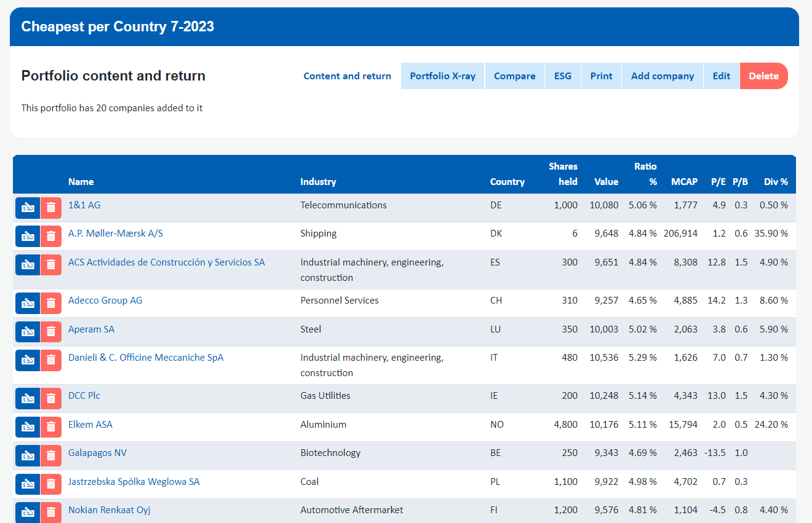Click the transaction icon for Danieli & C.
The image size is (812, 523).
point(28,360)
